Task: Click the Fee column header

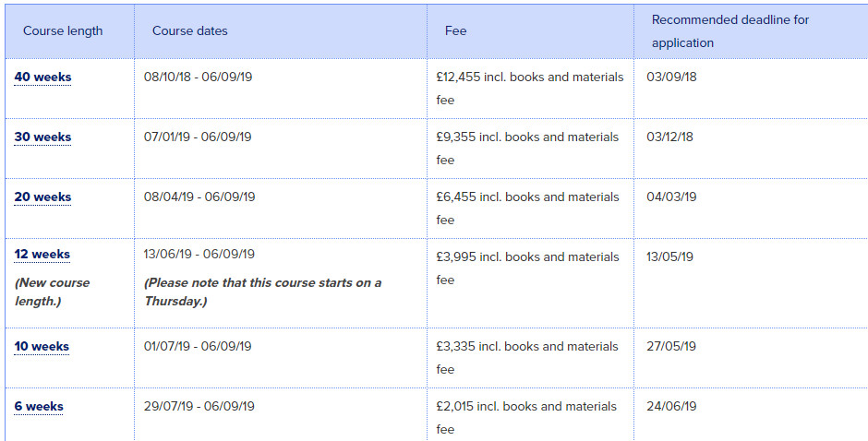Action: [455, 31]
